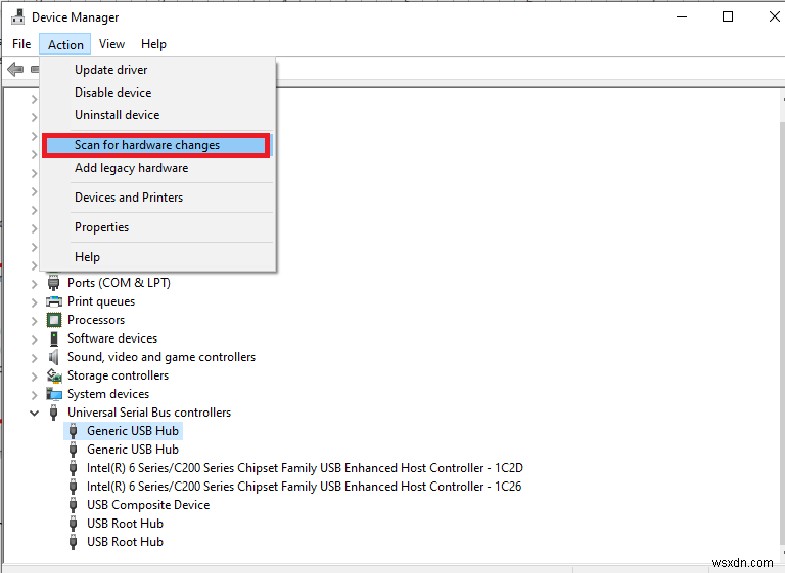Select Scan for hardware changes
Image resolution: width=785 pixels, height=573 pixels.
point(156,145)
